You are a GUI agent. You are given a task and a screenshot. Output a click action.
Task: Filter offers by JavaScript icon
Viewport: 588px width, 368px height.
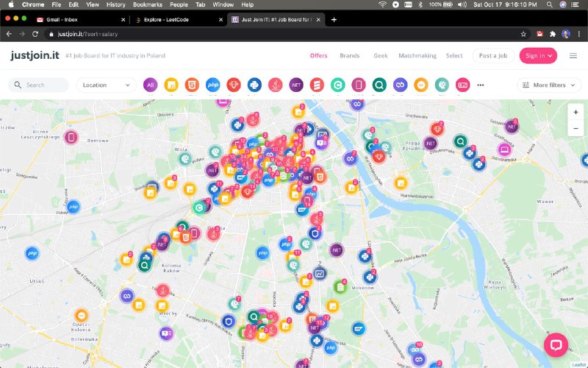tap(171, 85)
